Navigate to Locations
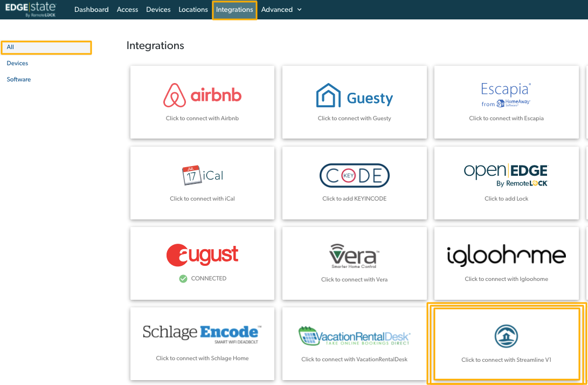 pos(193,9)
